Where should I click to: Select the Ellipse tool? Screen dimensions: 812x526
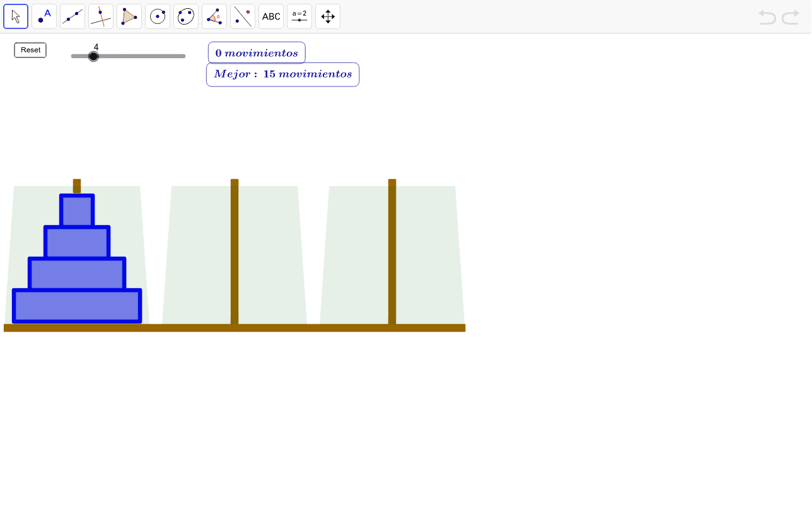(186, 16)
